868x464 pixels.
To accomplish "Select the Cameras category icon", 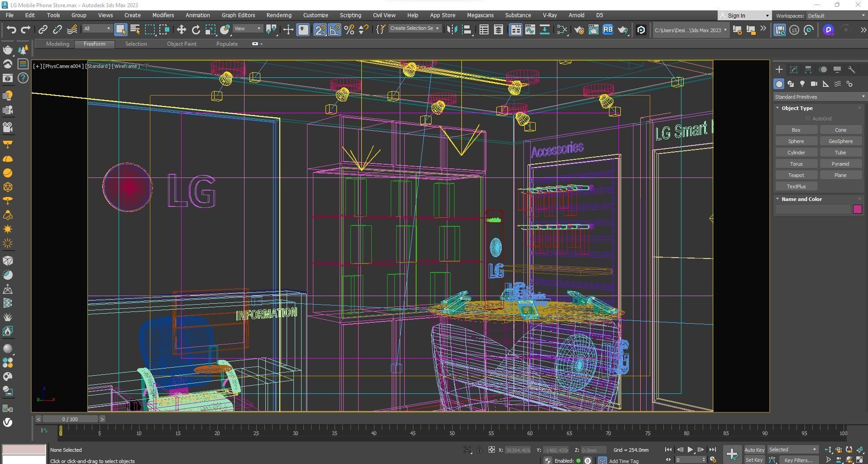I will click(814, 84).
